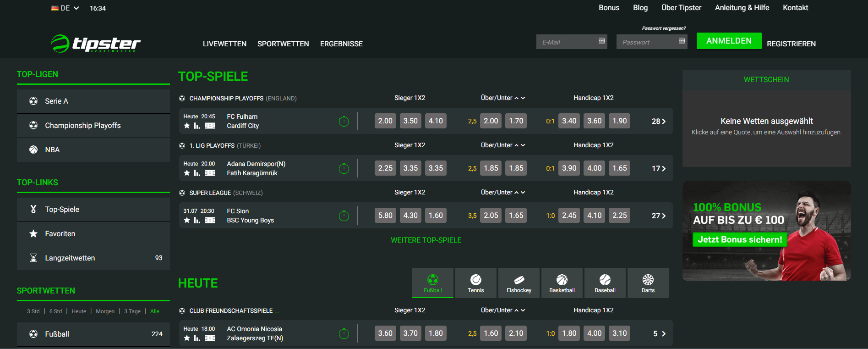Star the FC Sion match
868x349 pixels.
[187, 220]
